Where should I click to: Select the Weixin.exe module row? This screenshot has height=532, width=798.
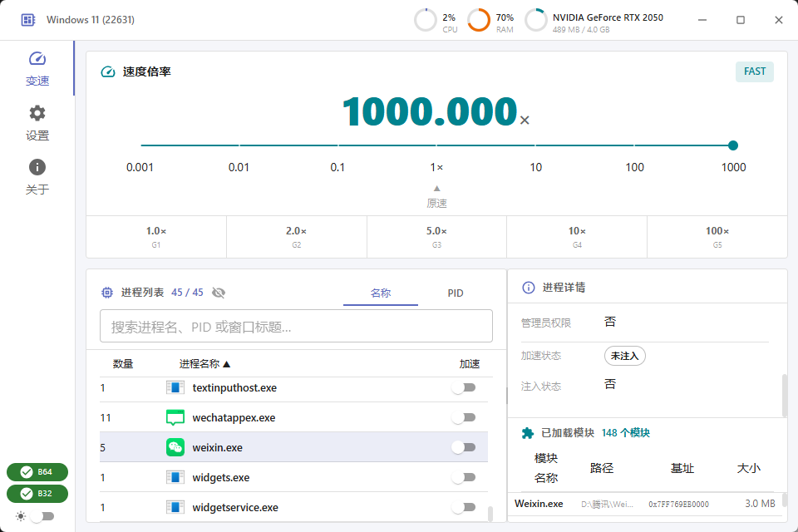[x=645, y=504]
